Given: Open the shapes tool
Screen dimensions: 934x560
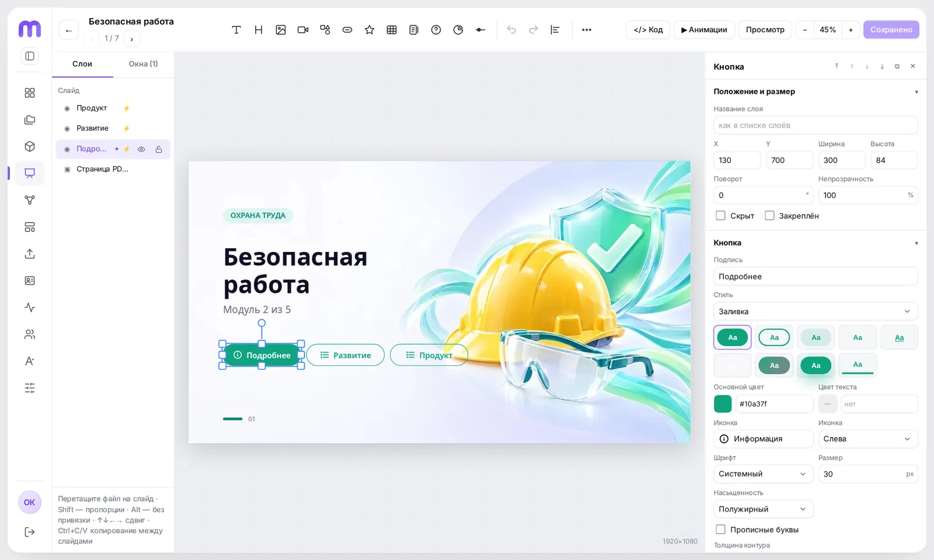Looking at the screenshot, I should 325,30.
